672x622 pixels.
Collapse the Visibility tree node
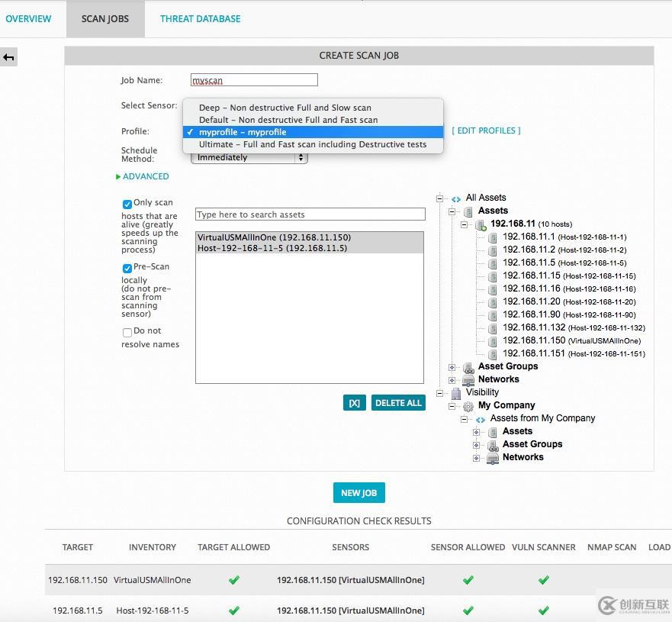439,393
